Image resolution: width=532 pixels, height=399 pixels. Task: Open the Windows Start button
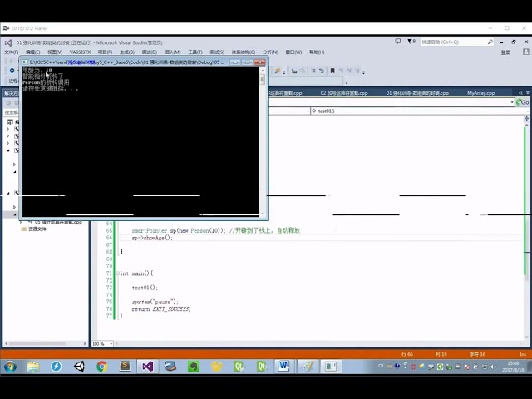click(x=11, y=367)
